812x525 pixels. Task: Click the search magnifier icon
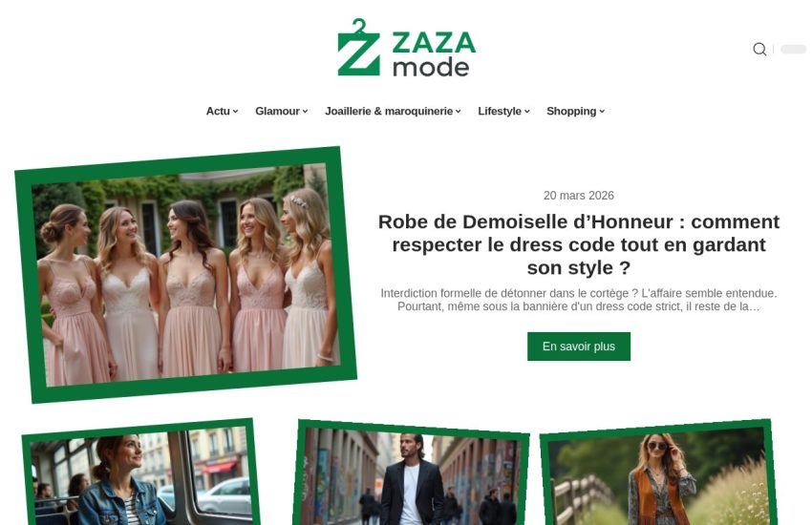click(x=759, y=49)
